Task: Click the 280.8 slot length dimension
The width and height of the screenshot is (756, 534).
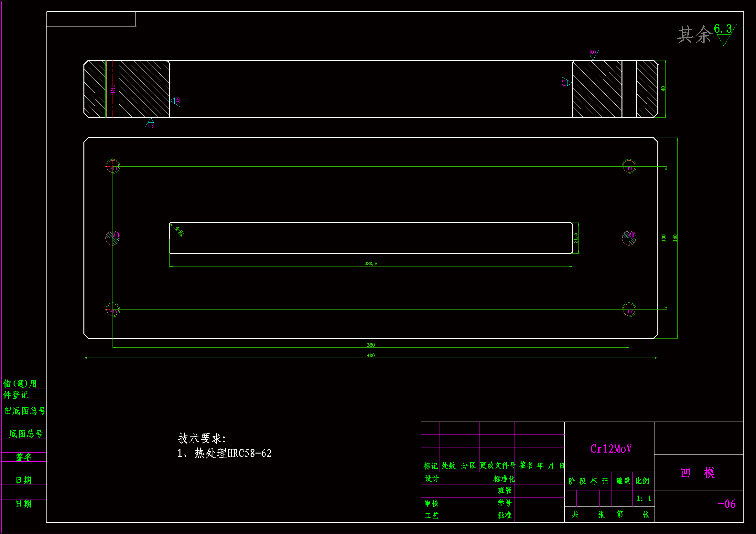Action: [x=371, y=263]
